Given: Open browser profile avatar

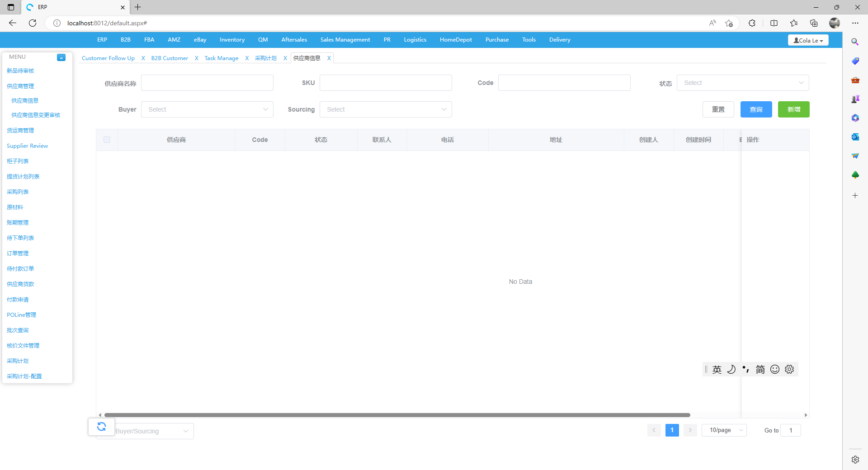Looking at the screenshot, I should 835,23.
